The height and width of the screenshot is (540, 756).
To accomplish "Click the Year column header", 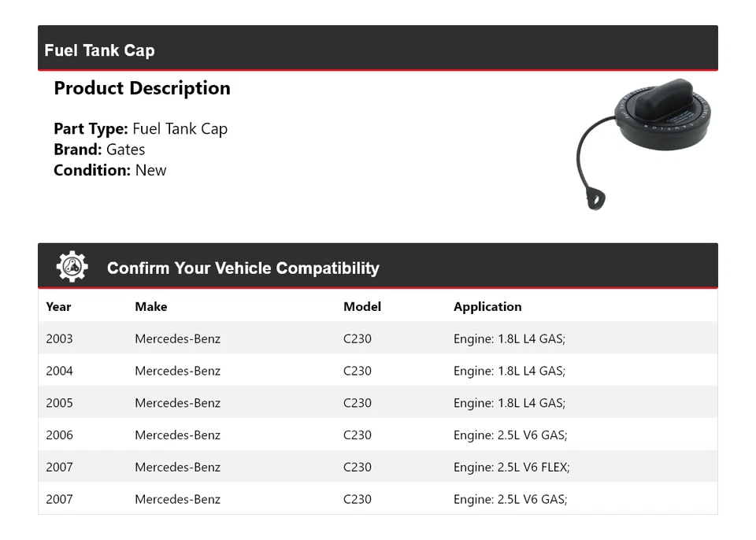I will click(x=58, y=307).
